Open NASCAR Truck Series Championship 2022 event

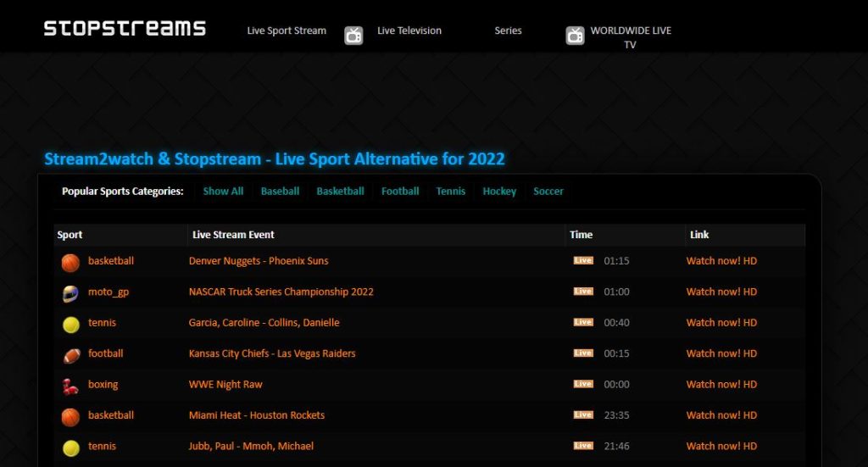281,292
